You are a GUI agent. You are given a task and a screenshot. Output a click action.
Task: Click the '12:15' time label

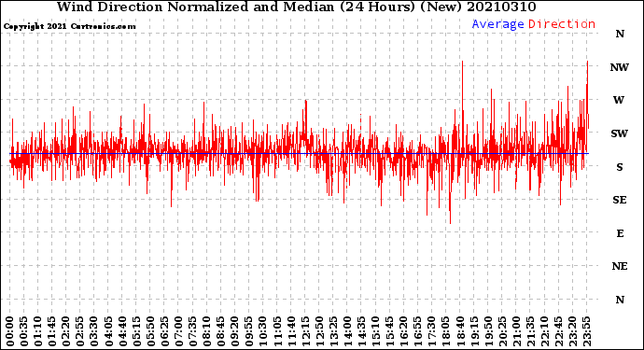tap(305, 331)
